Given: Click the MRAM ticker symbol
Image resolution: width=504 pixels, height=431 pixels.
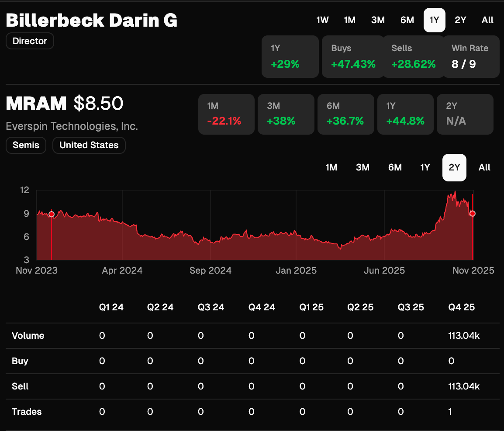Looking at the screenshot, I should tap(36, 104).
